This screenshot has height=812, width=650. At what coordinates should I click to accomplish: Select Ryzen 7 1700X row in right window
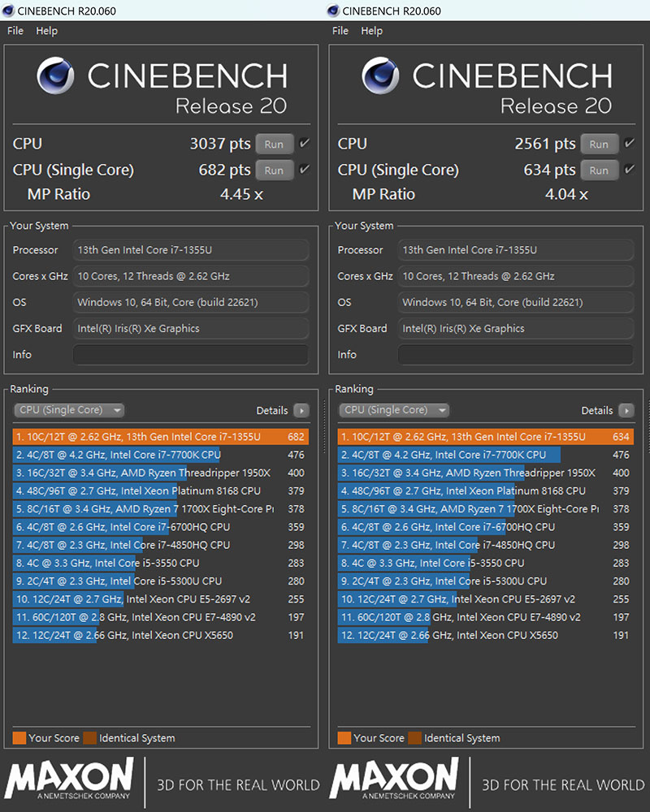pos(486,509)
